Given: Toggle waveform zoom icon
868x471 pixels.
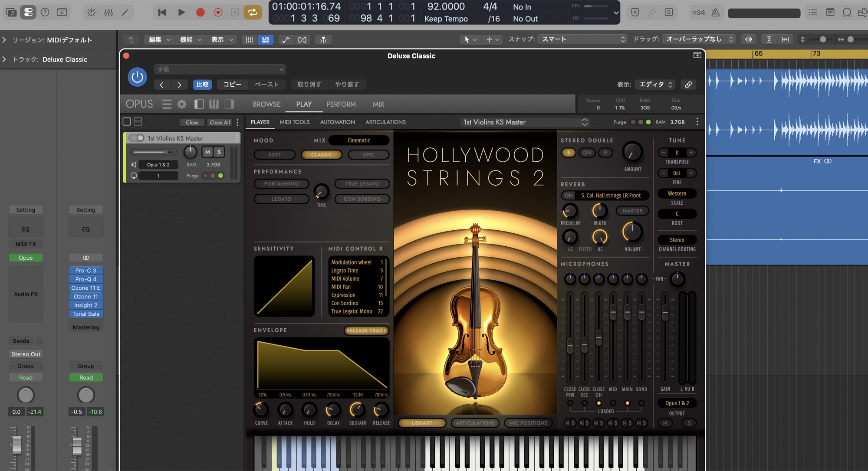Looking at the screenshot, I should coord(749,39).
